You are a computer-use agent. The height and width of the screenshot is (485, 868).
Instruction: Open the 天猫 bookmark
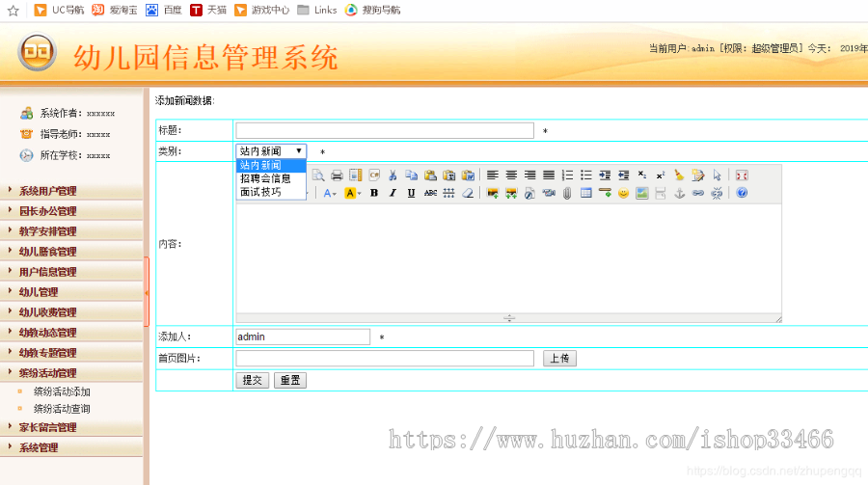[x=208, y=10]
